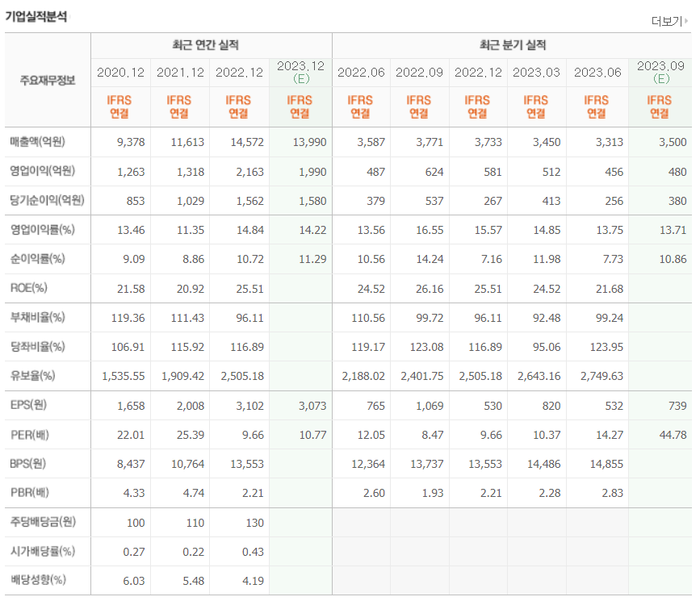This screenshot has height=601, width=700.
Task: Click the 13,990 estimated sales value
Action: 309,142
